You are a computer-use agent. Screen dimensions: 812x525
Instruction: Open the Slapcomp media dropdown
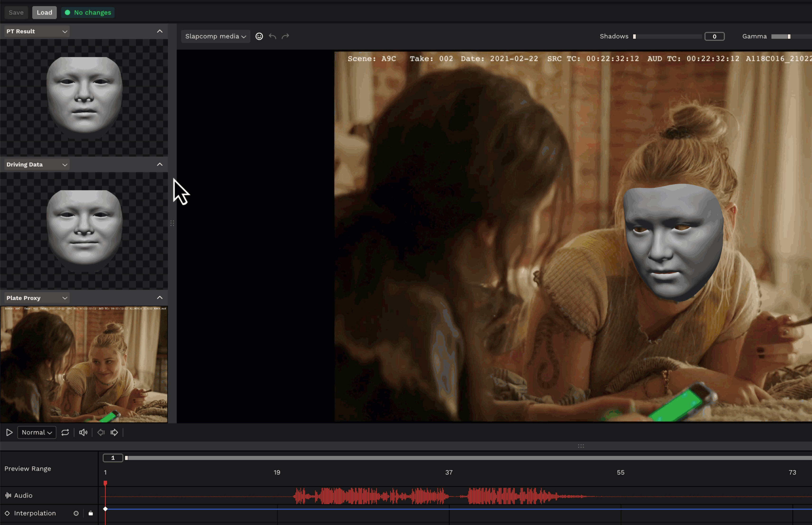pyautogui.click(x=216, y=36)
